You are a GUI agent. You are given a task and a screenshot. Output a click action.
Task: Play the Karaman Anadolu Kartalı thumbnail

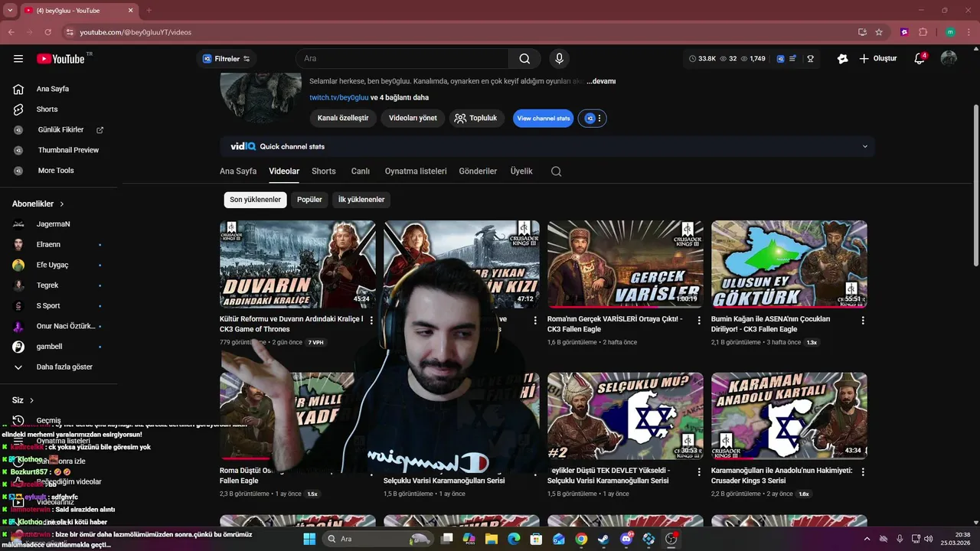coord(789,416)
